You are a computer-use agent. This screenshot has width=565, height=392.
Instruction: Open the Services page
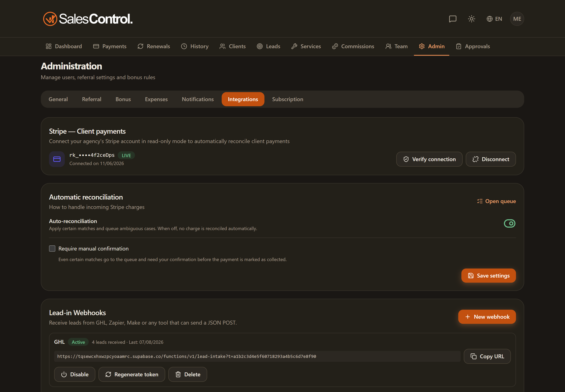click(x=306, y=46)
